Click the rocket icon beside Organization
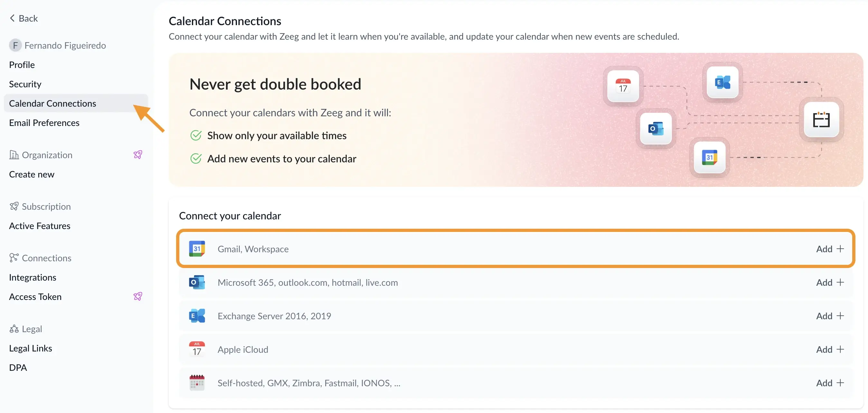Screen dimensions: 868x413 [138, 155]
